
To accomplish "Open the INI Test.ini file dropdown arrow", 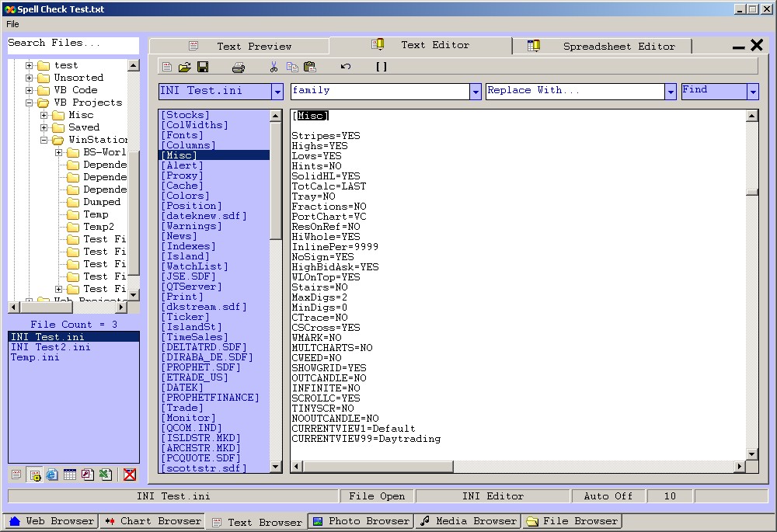I will [277, 92].
